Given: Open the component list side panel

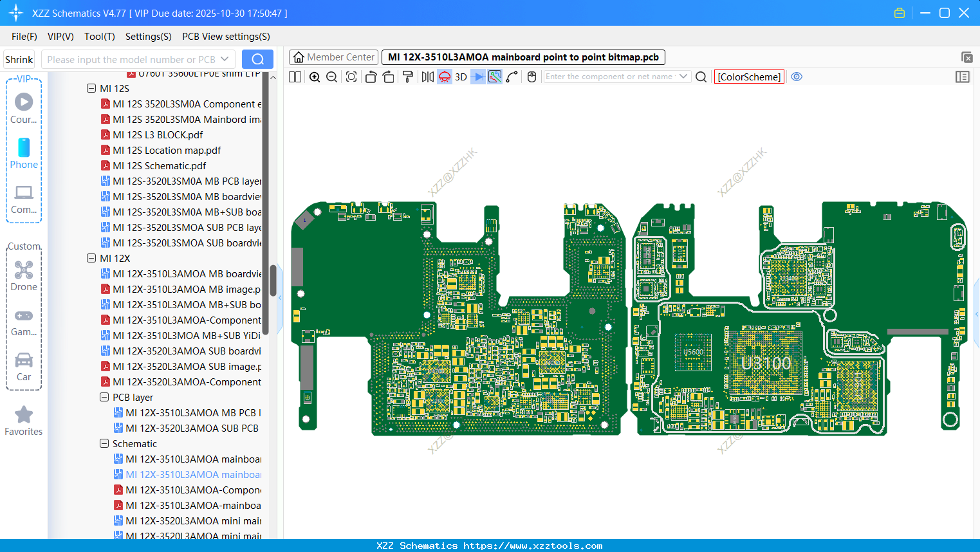Looking at the screenshot, I should click(963, 77).
